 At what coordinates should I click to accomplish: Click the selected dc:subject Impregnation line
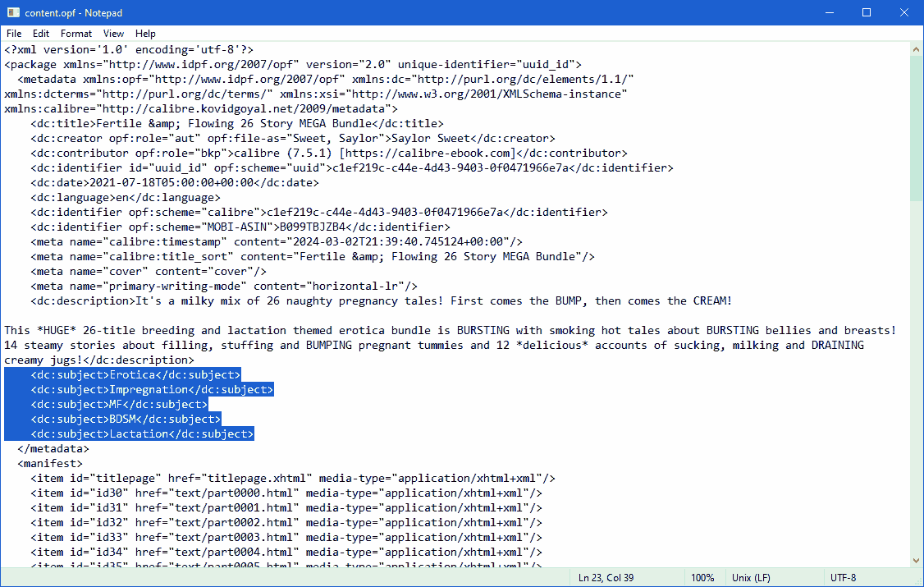152,390
